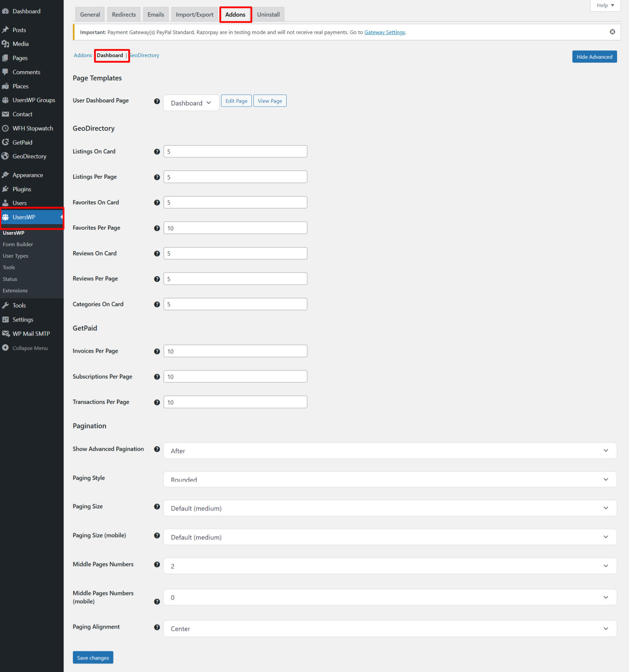Collapse the admin menu
This screenshot has width=629, height=672.
(x=30, y=348)
